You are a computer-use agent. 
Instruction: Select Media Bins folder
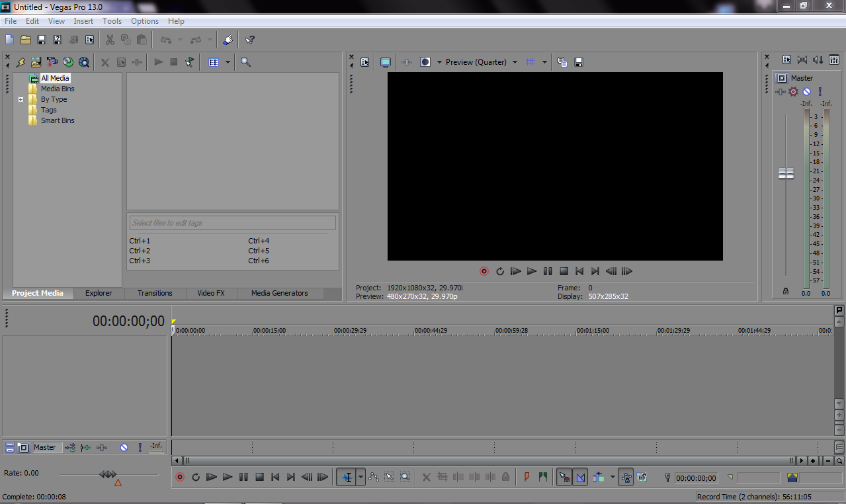click(58, 89)
